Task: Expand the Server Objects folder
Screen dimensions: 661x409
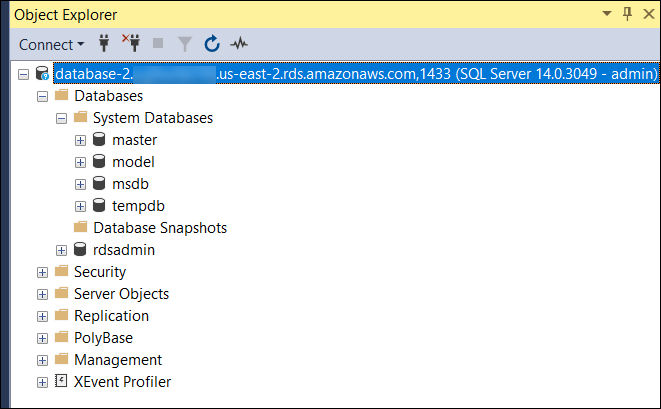Action: click(x=42, y=294)
